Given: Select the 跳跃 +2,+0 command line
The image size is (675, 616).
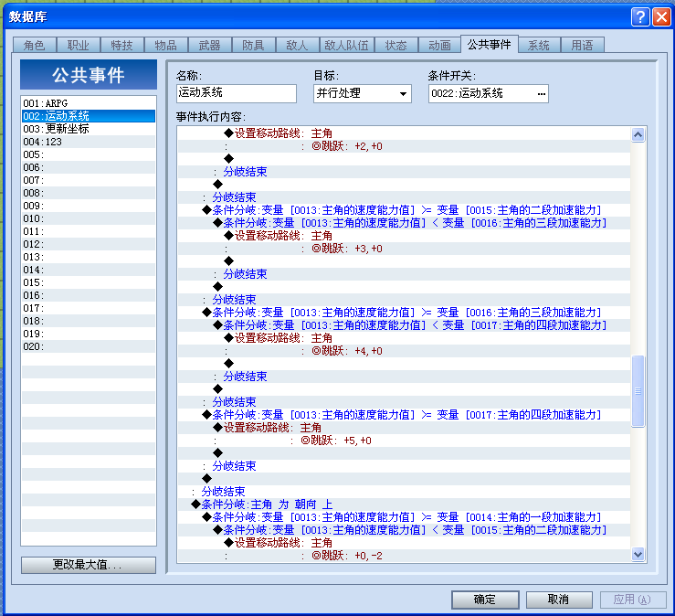Looking at the screenshot, I should click(404, 146).
